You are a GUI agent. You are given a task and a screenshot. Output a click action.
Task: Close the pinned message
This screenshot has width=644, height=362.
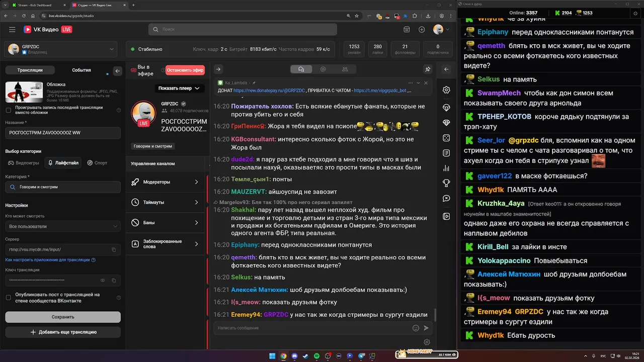pos(426,83)
